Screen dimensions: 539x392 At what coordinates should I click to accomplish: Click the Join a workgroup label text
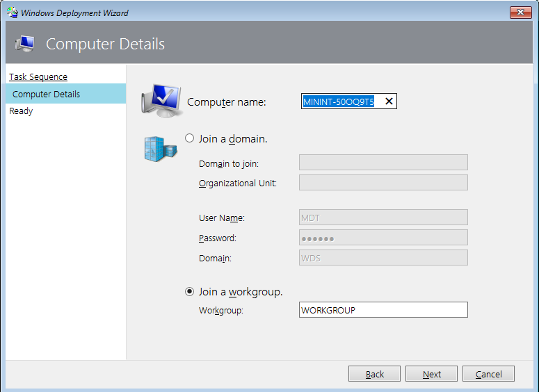point(241,292)
